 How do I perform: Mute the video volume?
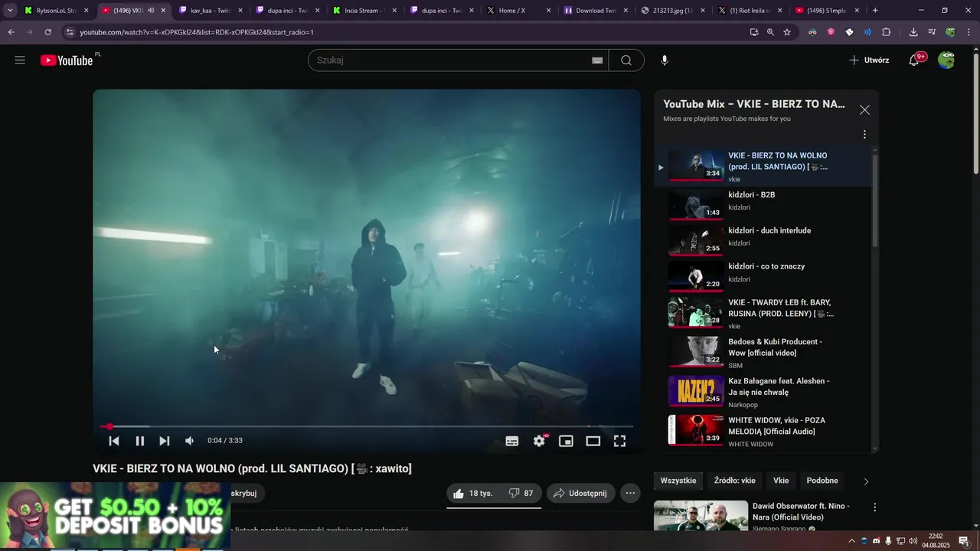(x=189, y=441)
